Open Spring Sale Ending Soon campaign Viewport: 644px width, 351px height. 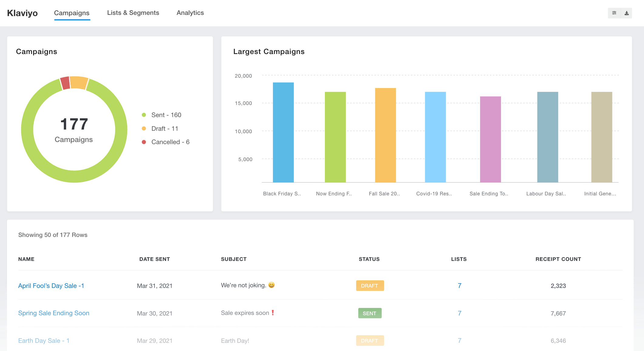click(54, 313)
